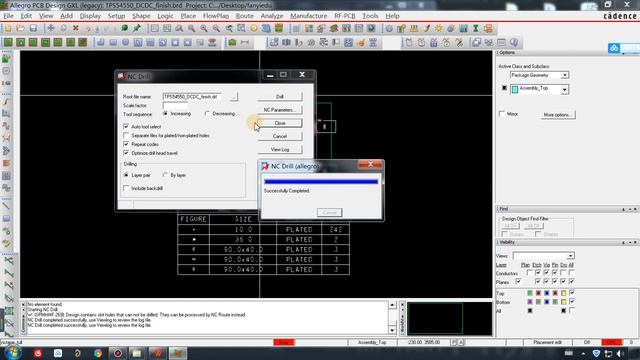Click More options button in Options panel
The width and height of the screenshot is (640, 360).
(558, 115)
